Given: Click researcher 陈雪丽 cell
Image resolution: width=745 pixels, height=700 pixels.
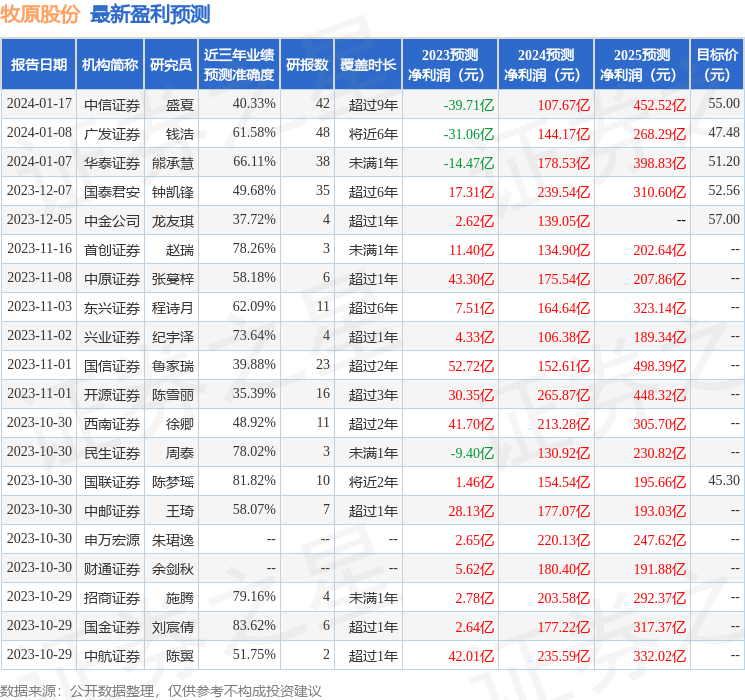Looking at the screenshot, I should pyautogui.click(x=172, y=395).
